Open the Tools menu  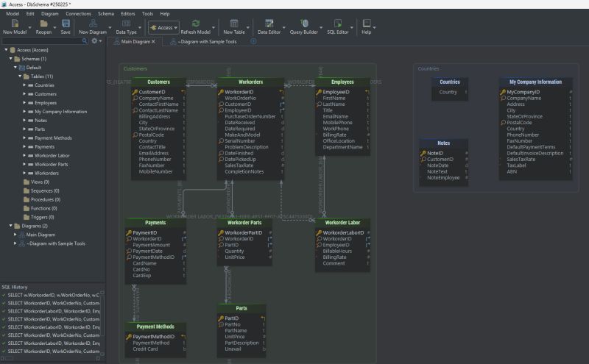click(x=148, y=13)
